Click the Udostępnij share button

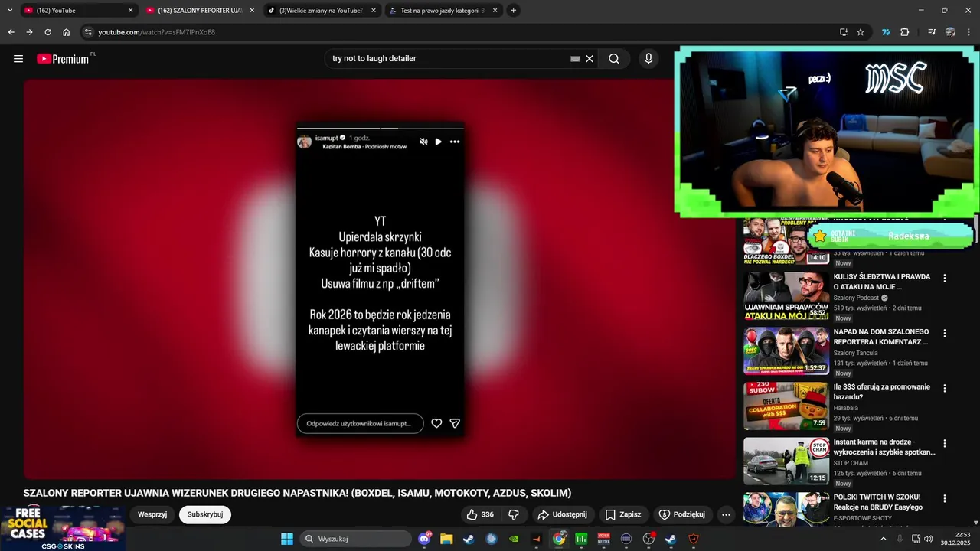point(562,514)
